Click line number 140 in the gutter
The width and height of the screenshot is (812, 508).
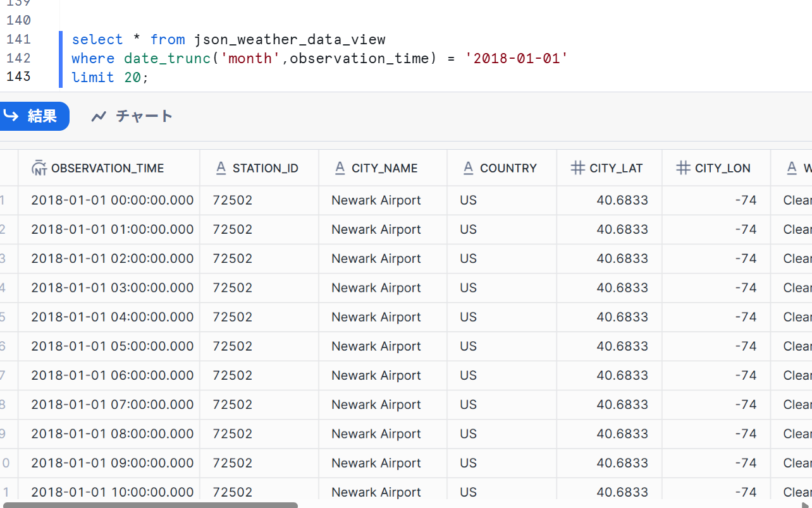point(18,20)
